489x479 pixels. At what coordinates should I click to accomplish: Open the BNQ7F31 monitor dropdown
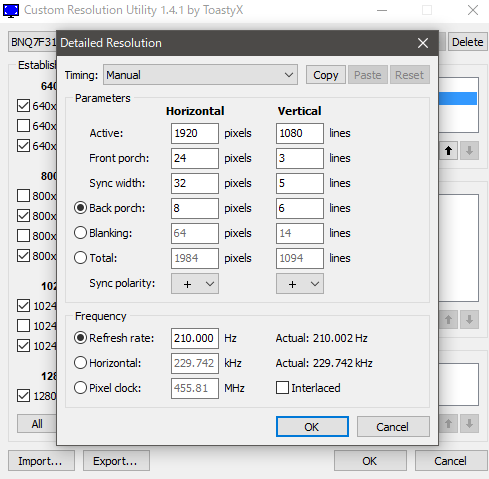32,42
